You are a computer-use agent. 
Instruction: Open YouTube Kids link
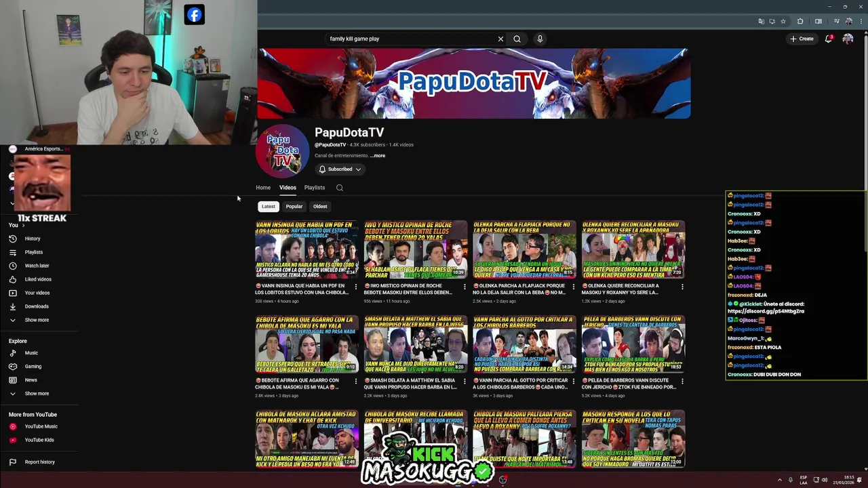tap(41, 440)
